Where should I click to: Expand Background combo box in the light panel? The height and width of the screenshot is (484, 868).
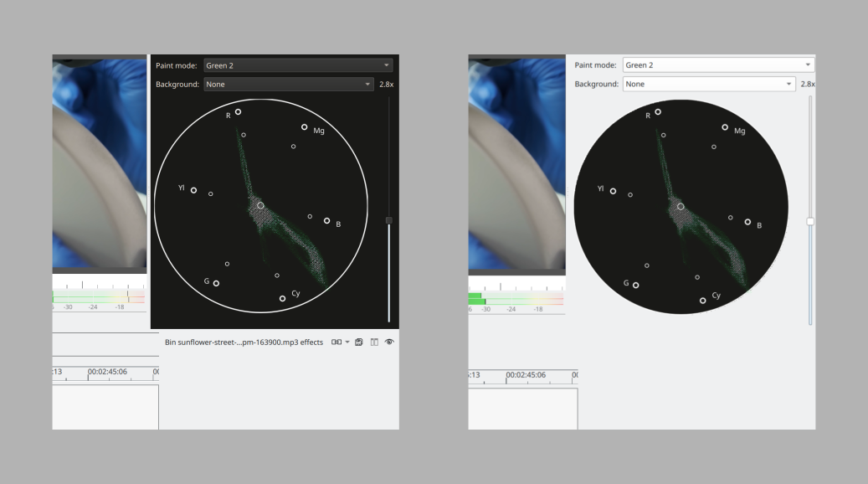click(708, 84)
